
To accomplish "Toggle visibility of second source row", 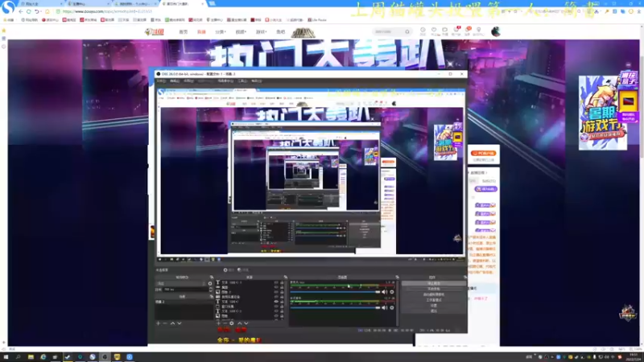I will [x=276, y=287].
